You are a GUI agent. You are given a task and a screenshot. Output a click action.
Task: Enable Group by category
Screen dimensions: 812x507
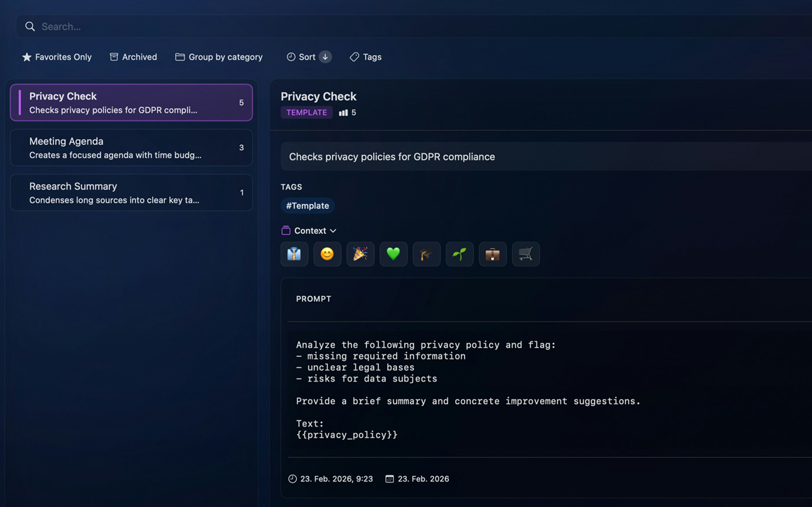(x=219, y=57)
